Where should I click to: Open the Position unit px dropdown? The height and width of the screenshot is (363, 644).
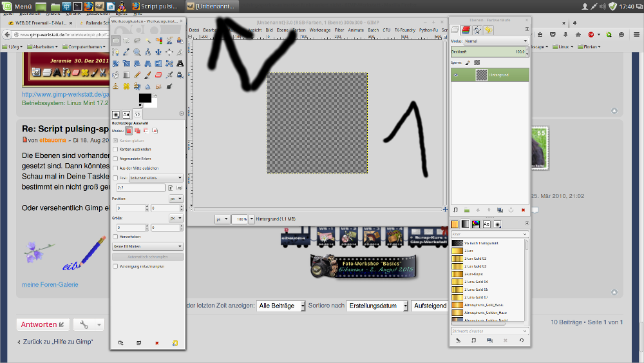click(176, 199)
